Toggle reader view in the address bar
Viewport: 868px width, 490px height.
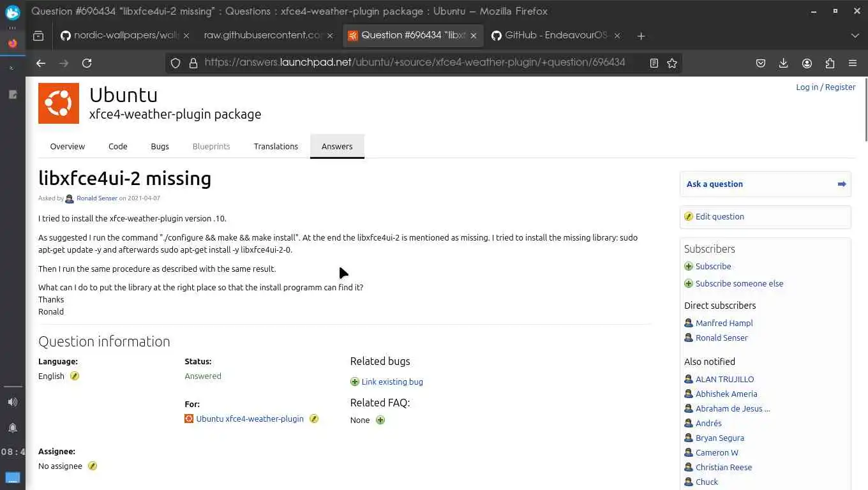click(x=654, y=63)
